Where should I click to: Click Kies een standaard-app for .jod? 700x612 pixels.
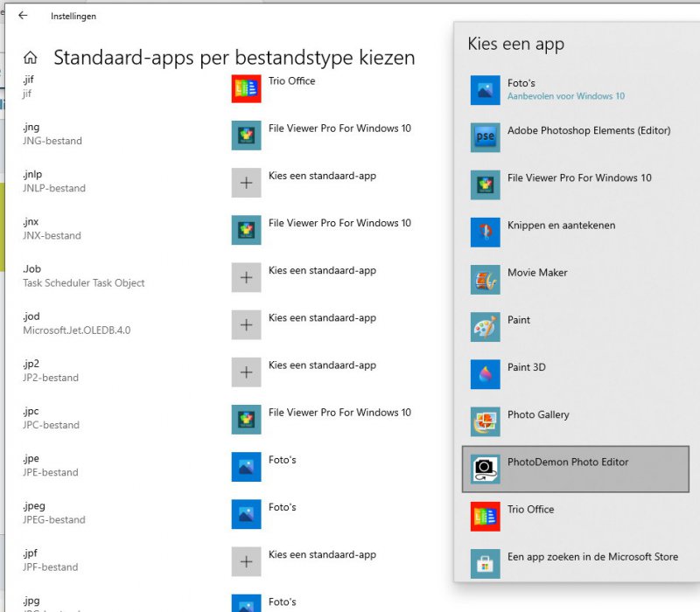[x=322, y=317]
